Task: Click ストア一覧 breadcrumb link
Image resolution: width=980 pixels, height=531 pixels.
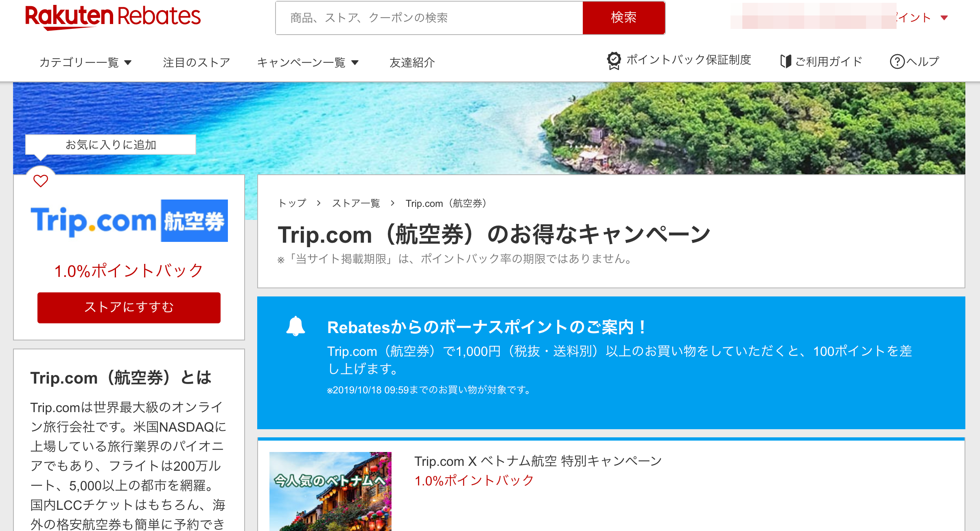Action: click(x=356, y=203)
